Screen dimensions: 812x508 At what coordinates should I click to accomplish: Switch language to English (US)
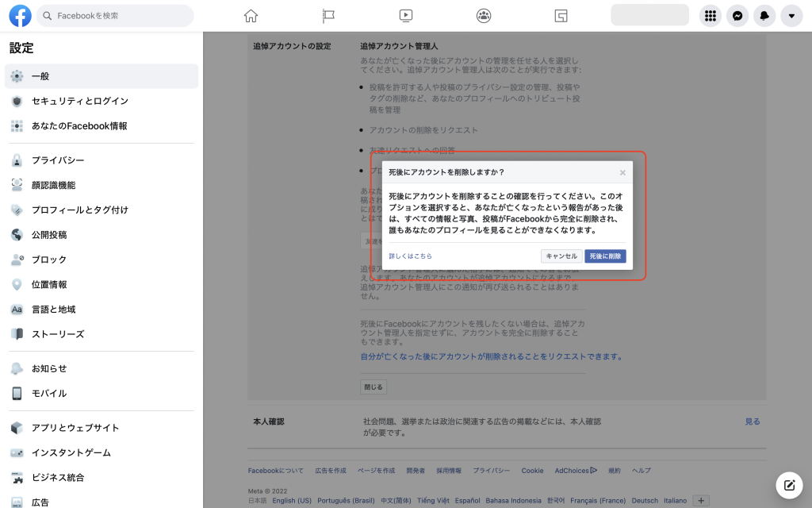(x=292, y=501)
